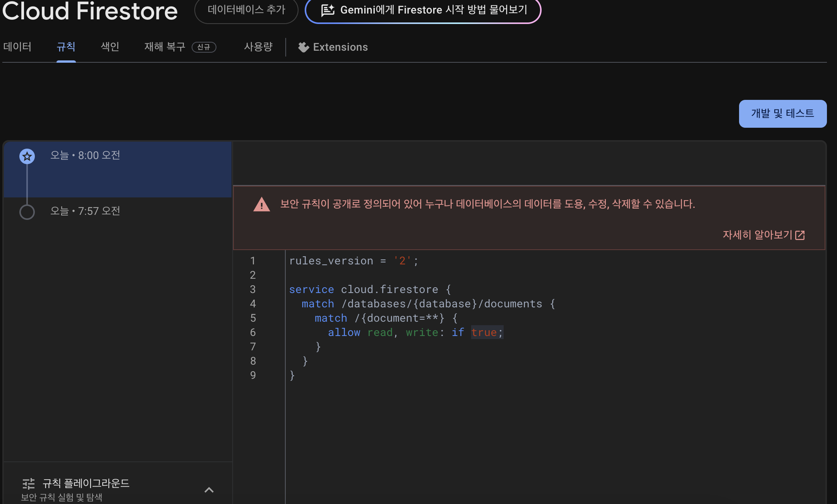Screen dimensions: 837x504
Task: Click the Gemini chat sparkle icon
Action: pos(328,10)
